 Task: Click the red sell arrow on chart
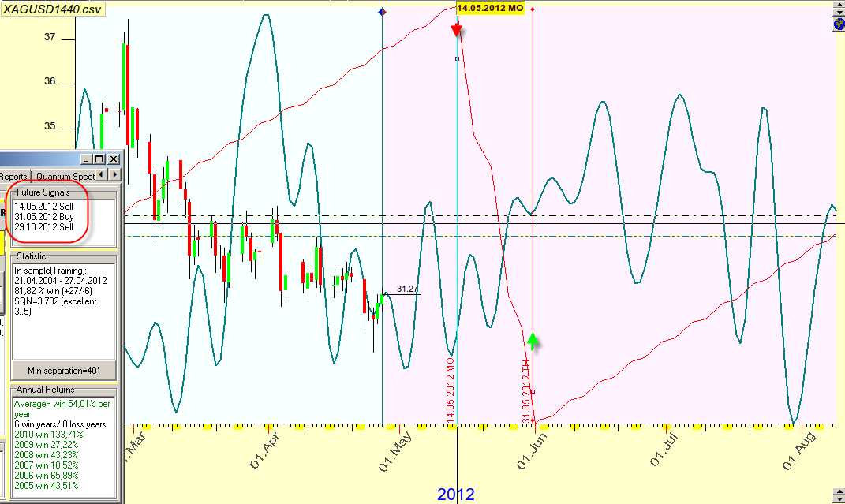pos(457,30)
